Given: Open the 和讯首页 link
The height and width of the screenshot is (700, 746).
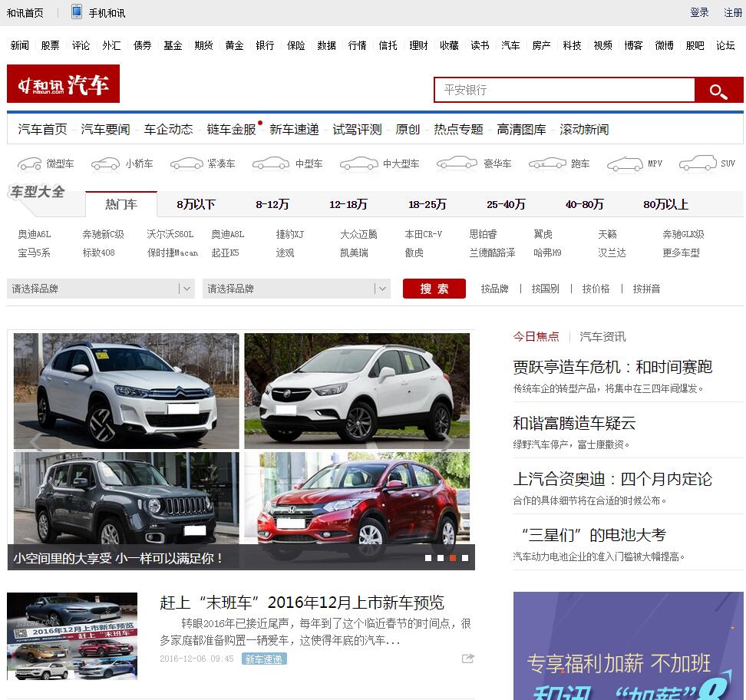Looking at the screenshot, I should (25, 13).
